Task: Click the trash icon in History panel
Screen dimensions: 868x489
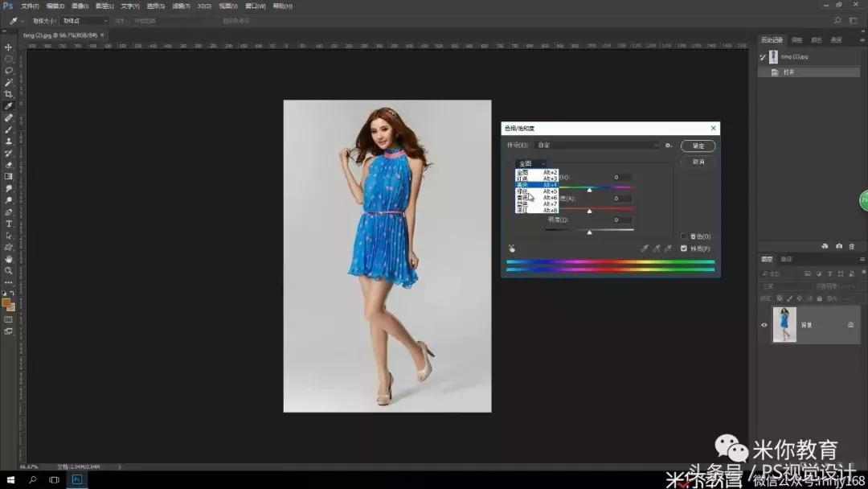Action: [852, 246]
